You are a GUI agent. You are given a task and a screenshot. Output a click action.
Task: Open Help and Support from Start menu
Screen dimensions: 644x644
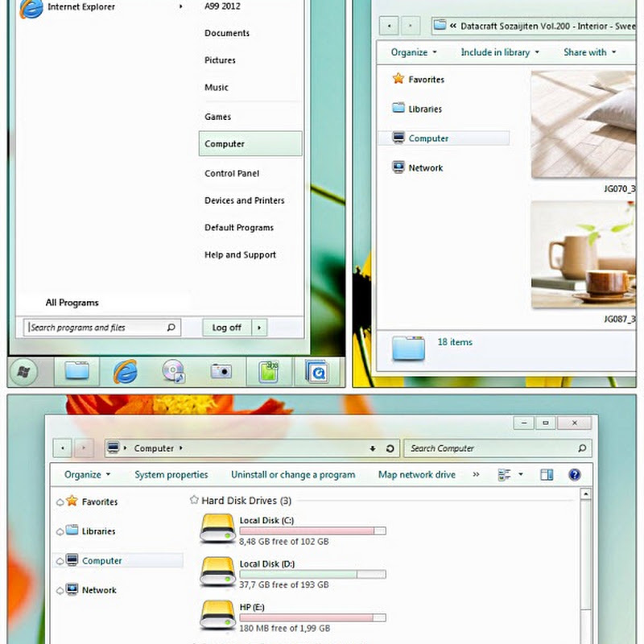click(240, 255)
